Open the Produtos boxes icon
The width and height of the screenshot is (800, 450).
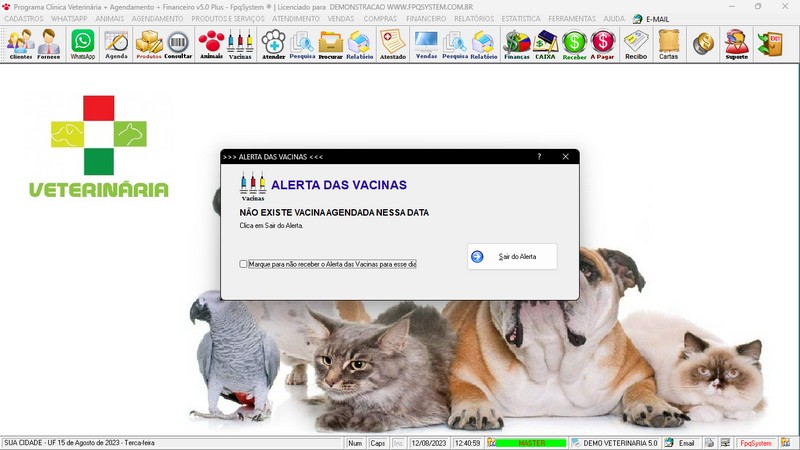[x=149, y=44]
